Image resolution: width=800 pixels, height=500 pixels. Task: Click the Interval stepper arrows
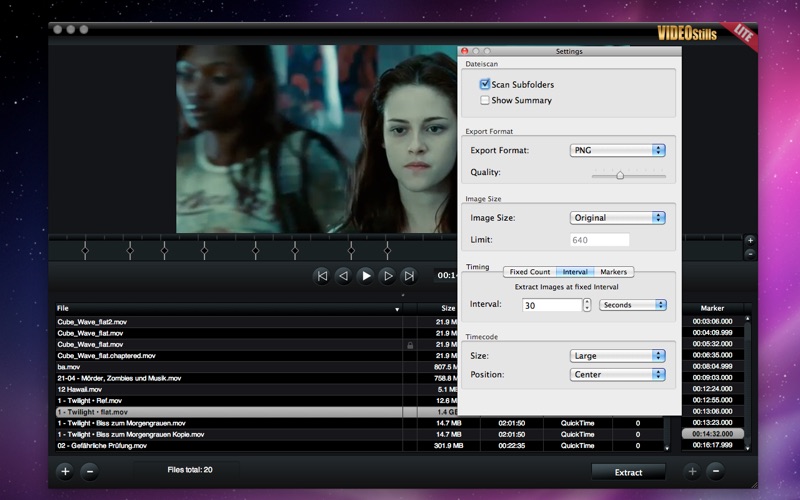587,305
